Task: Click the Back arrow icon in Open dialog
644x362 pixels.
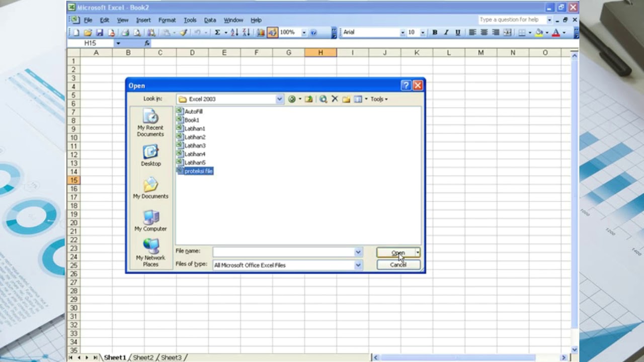Action: pyautogui.click(x=292, y=99)
